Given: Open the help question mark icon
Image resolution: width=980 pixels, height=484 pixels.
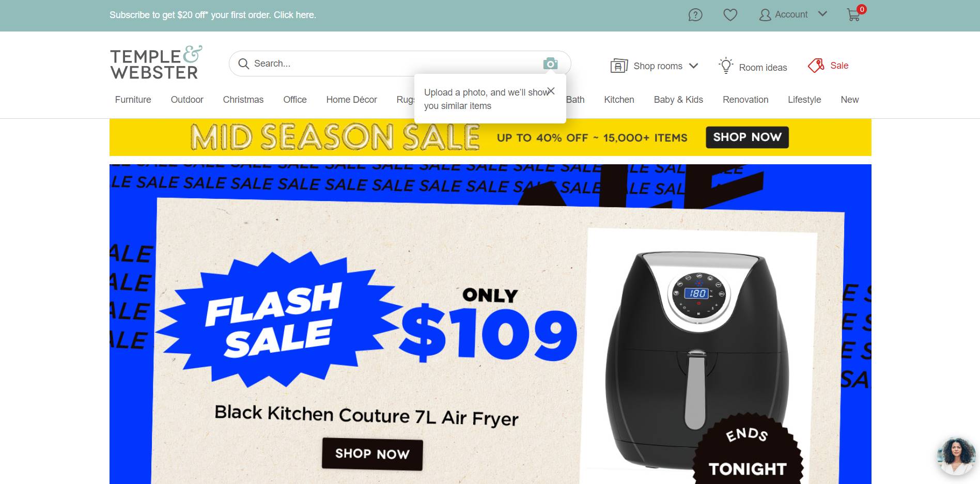Looking at the screenshot, I should (695, 15).
